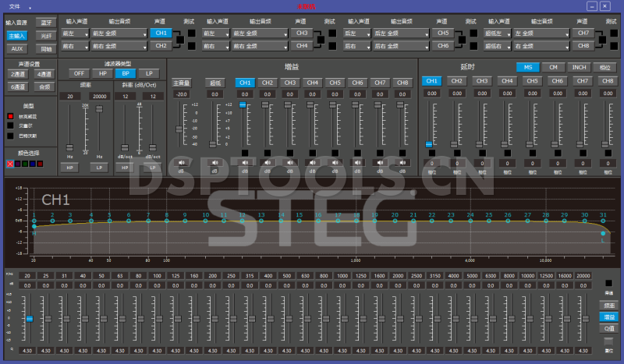Click the CH5/CH6 link box icon
Screen dimensions: 624x364
[x=462, y=40]
